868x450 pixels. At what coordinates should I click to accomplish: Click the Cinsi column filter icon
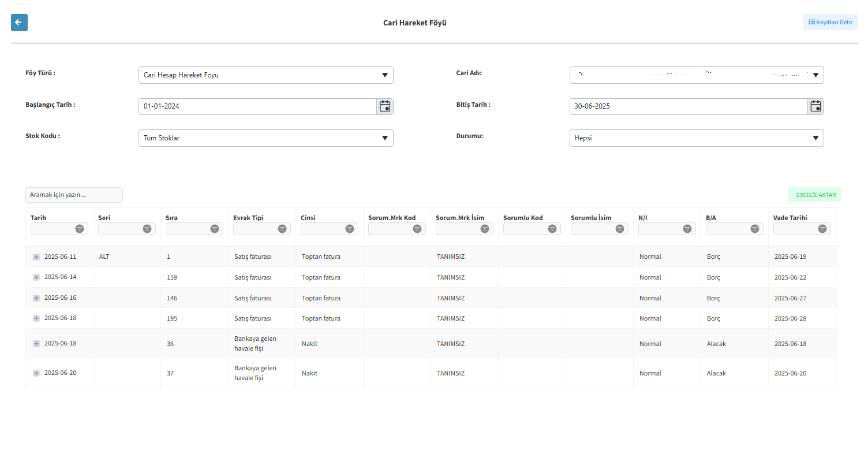(x=350, y=229)
